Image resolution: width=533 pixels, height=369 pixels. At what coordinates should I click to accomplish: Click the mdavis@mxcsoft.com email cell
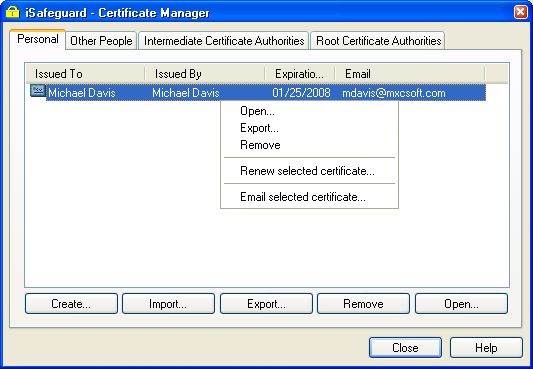tap(394, 93)
